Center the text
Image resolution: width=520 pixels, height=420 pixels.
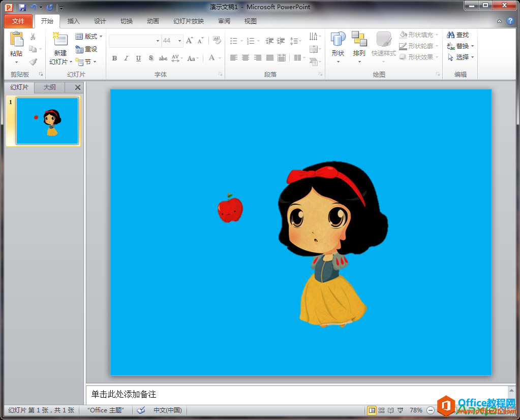(x=246, y=58)
